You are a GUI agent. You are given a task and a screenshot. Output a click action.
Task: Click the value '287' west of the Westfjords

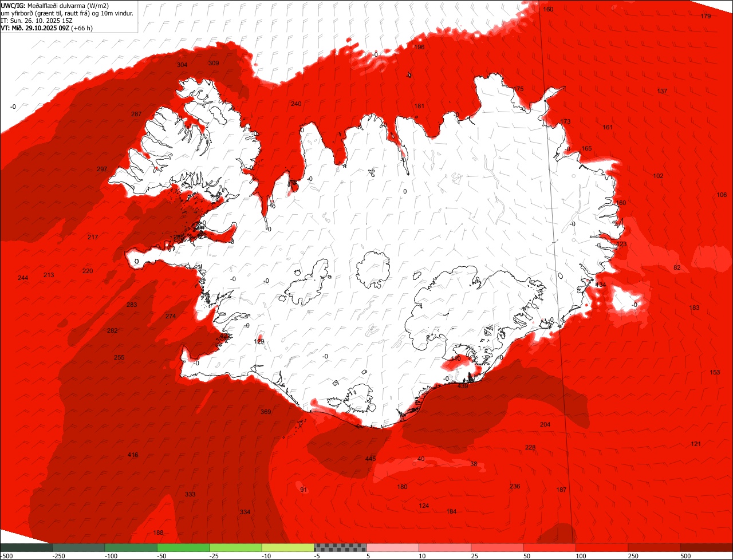pyautogui.click(x=136, y=114)
